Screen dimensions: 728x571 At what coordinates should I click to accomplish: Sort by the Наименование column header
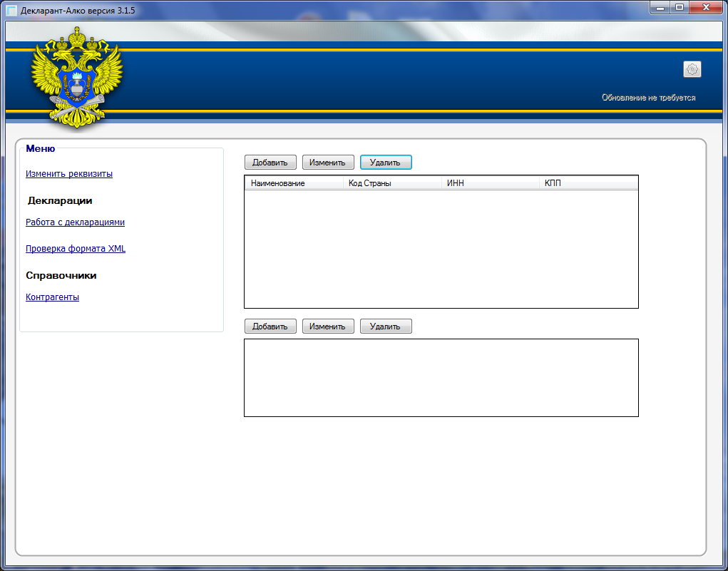click(293, 183)
